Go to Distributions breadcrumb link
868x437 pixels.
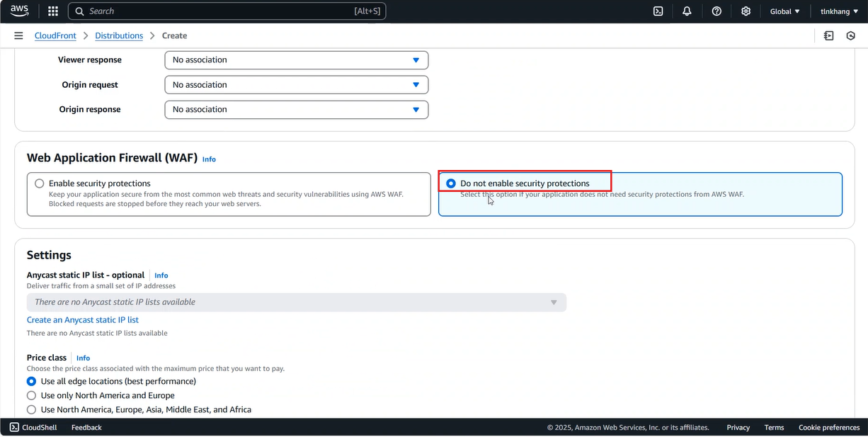[119, 35]
